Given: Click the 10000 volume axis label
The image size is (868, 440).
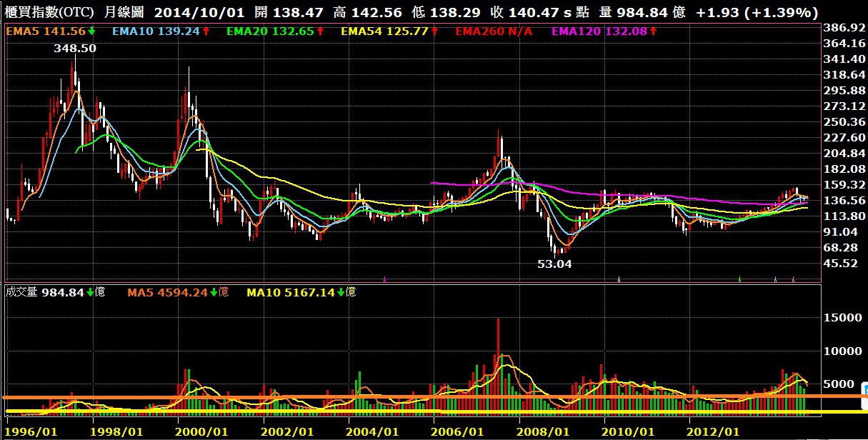Looking at the screenshot, I should 844,351.
